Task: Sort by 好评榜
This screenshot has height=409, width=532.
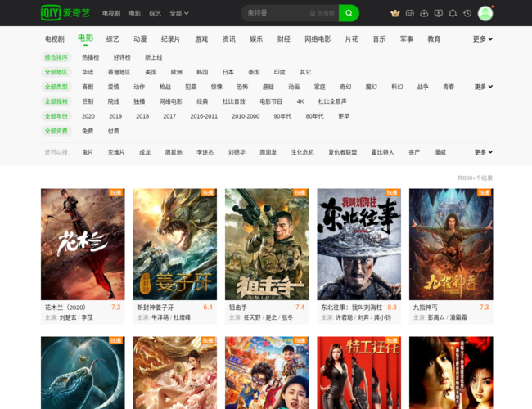Action: coord(122,57)
